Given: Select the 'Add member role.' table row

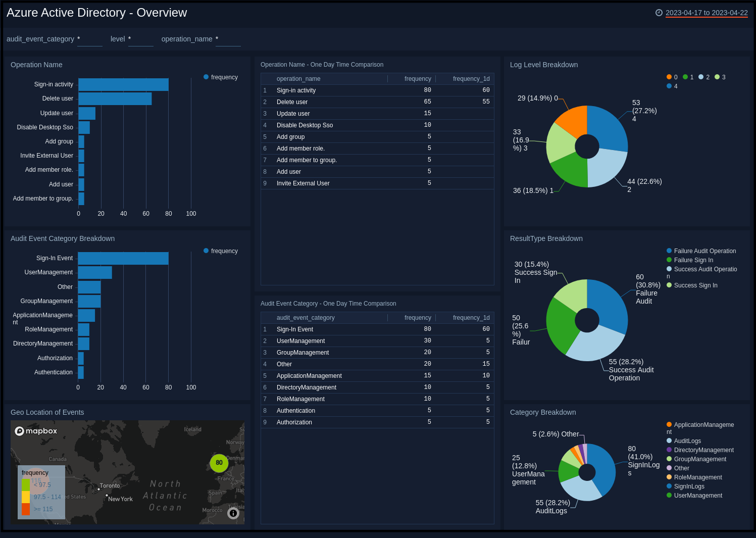Looking at the screenshot, I should tap(377, 149).
